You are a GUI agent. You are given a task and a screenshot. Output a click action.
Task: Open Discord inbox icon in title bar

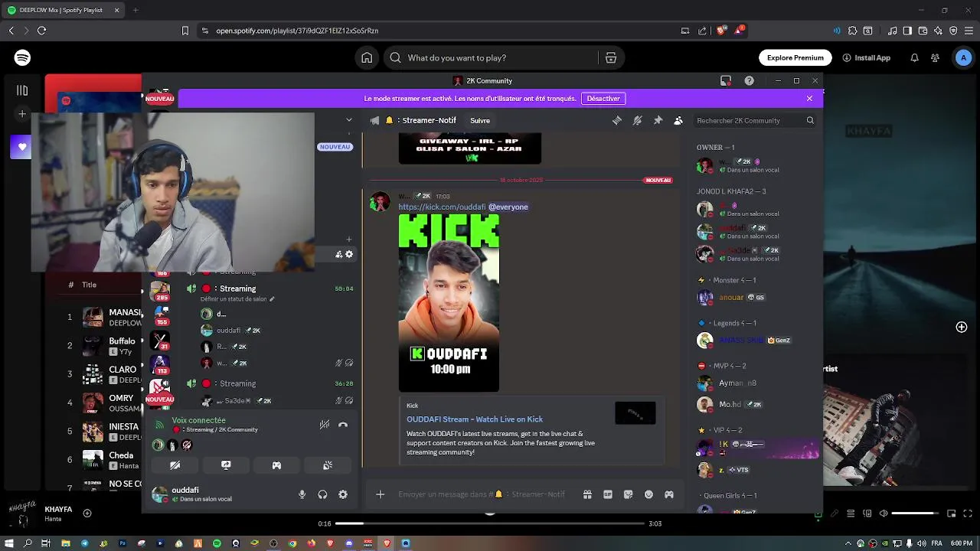click(x=726, y=80)
